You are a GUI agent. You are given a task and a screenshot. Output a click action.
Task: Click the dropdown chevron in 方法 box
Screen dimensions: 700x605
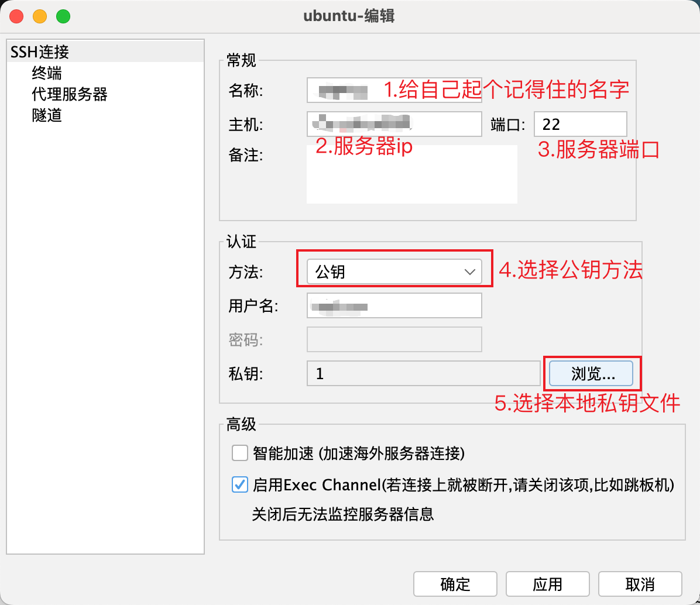coord(469,271)
